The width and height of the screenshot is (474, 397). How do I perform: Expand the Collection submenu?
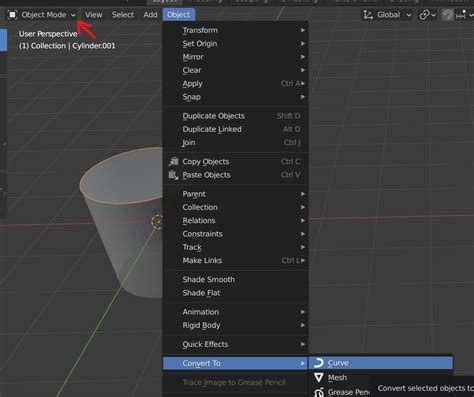[236, 207]
